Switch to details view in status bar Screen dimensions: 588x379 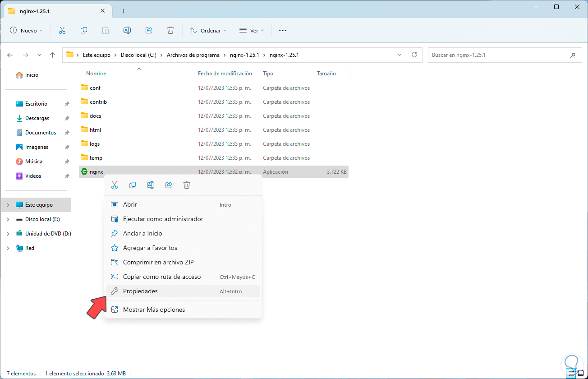(571, 373)
